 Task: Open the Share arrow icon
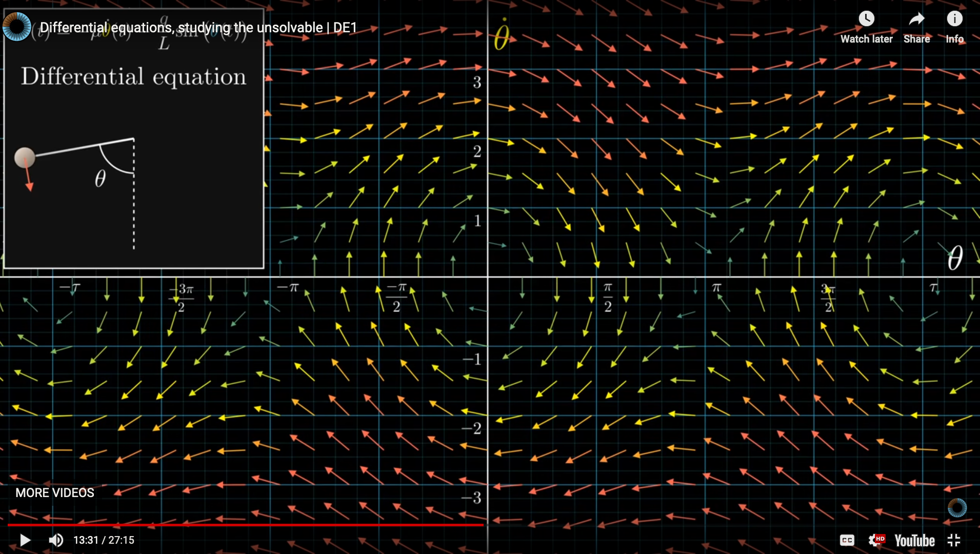[916, 19]
